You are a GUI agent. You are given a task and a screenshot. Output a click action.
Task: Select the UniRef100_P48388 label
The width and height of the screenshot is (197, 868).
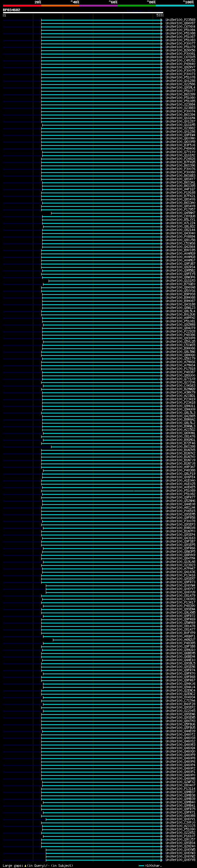pos(180,470)
